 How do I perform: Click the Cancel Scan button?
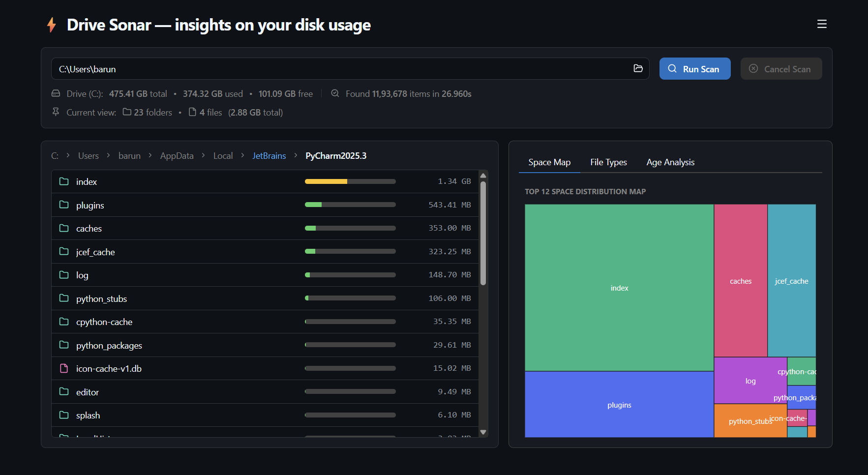(x=781, y=69)
